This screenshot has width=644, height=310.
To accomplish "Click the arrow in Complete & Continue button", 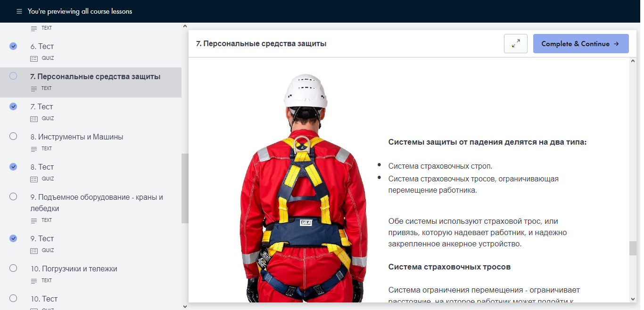I will click(616, 44).
